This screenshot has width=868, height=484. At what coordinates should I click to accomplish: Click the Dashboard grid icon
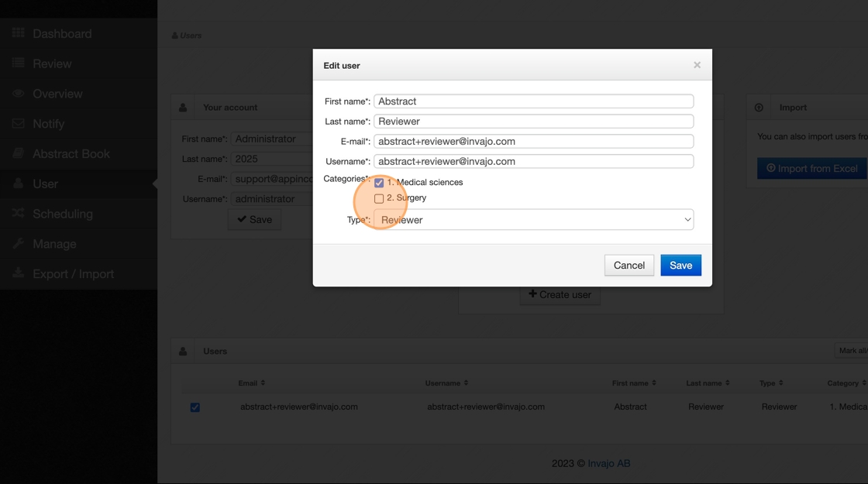[19, 33]
